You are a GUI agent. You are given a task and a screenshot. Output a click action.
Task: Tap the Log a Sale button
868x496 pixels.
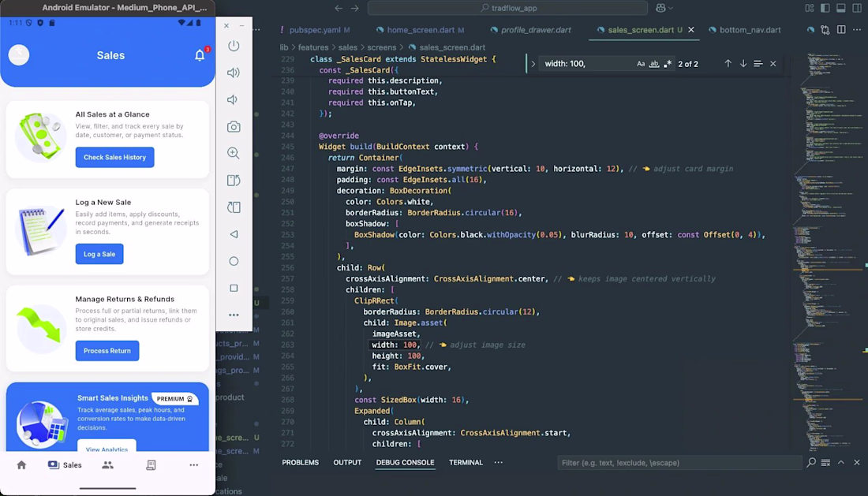tap(99, 254)
